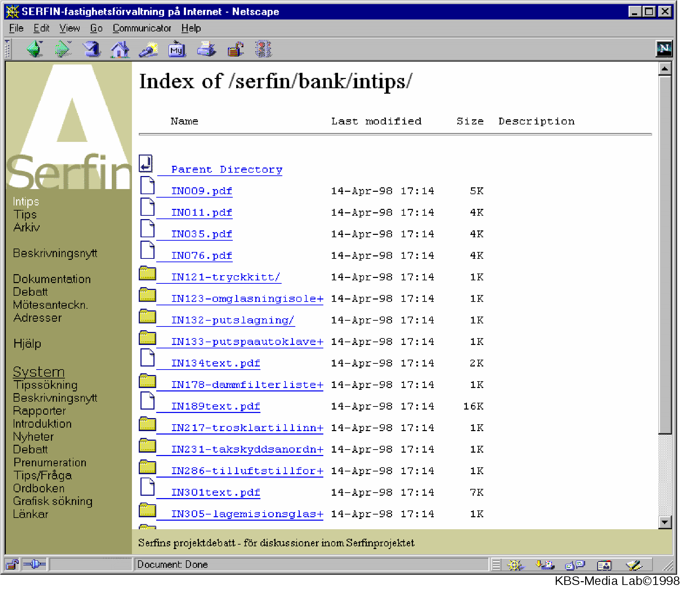Open Address Book component bar icon
Viewport: 700px width, 601px height.
point(604,565)
